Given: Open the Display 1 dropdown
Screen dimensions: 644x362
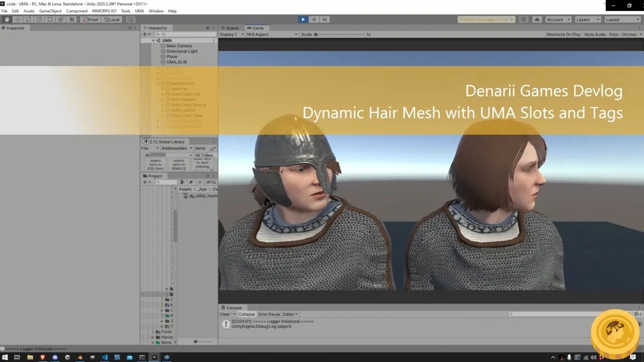Looking at the screenshot, I should [x=231, y=34].
